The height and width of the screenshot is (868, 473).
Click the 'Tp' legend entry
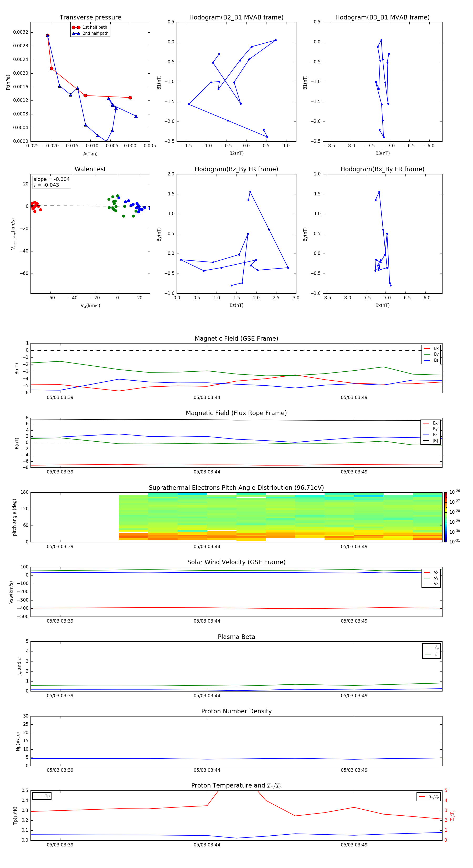point(42,796)
